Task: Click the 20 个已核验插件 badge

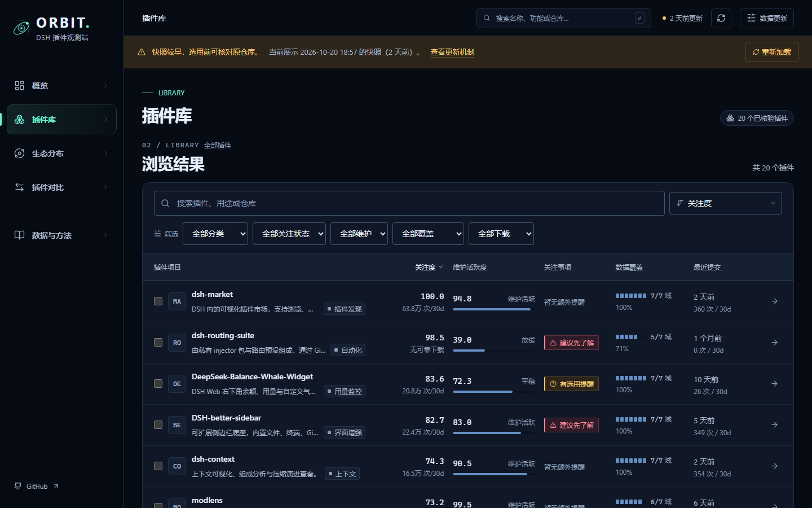Action: pos(757,118)
